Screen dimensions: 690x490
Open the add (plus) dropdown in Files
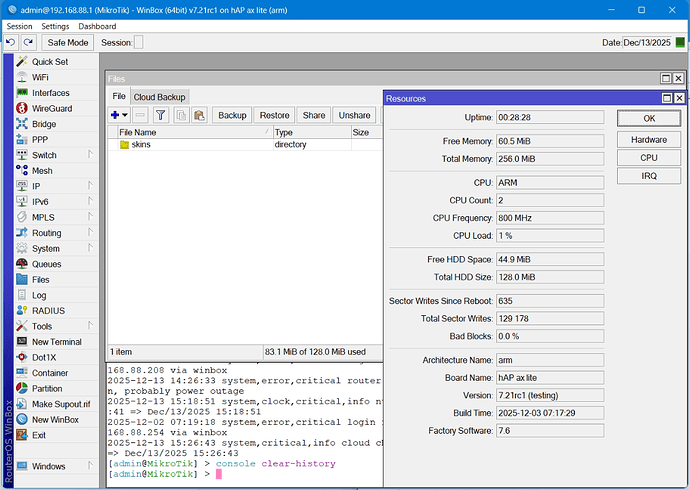tap(119, 115)
